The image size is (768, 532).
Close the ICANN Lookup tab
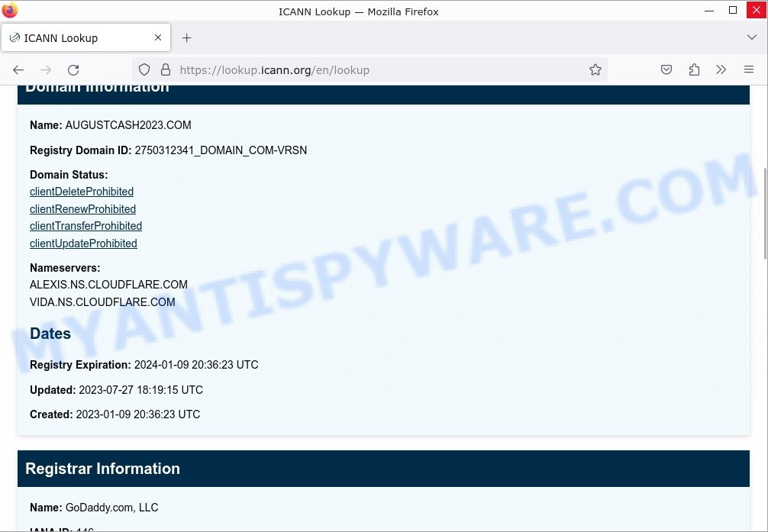[x=158, y=37]
